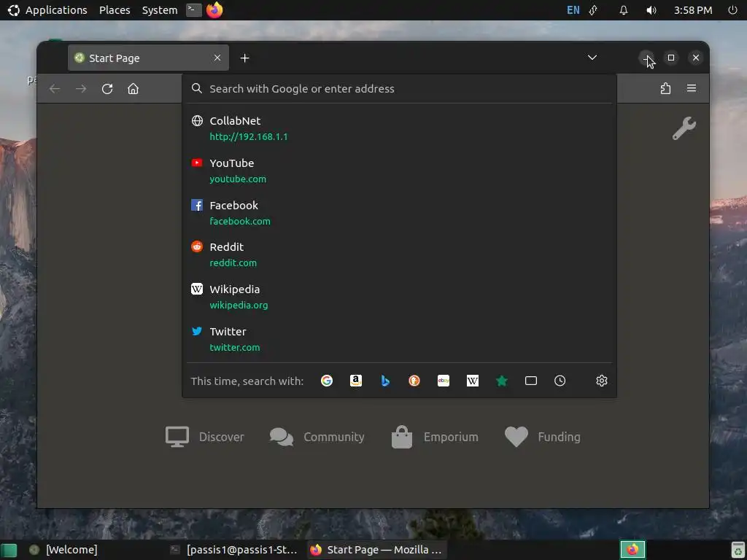Click the Discover link
The height and width of the screenshot is (560, 747).
click(x=205, y=437)
